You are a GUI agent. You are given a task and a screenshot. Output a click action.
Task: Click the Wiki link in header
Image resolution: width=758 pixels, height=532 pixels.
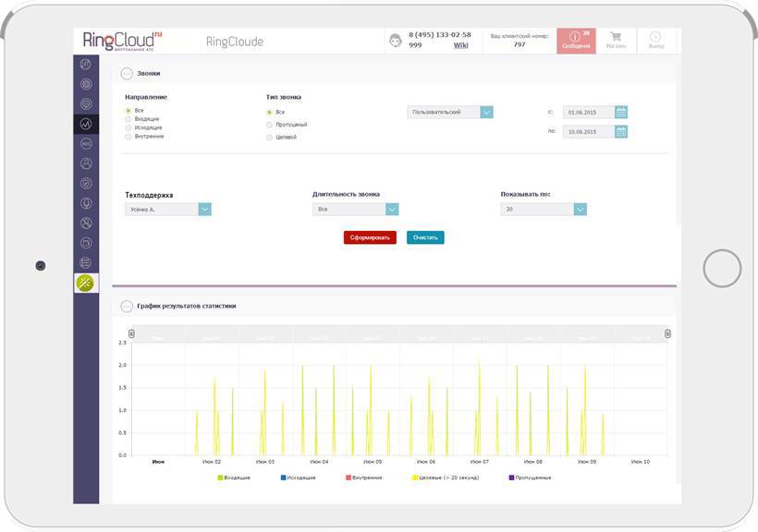click(x=460, y=45)
